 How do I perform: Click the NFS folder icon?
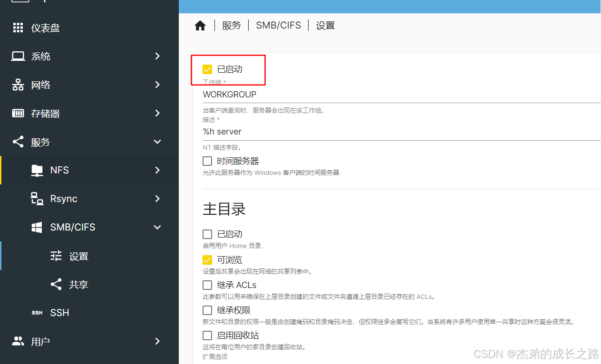[37, 170]
